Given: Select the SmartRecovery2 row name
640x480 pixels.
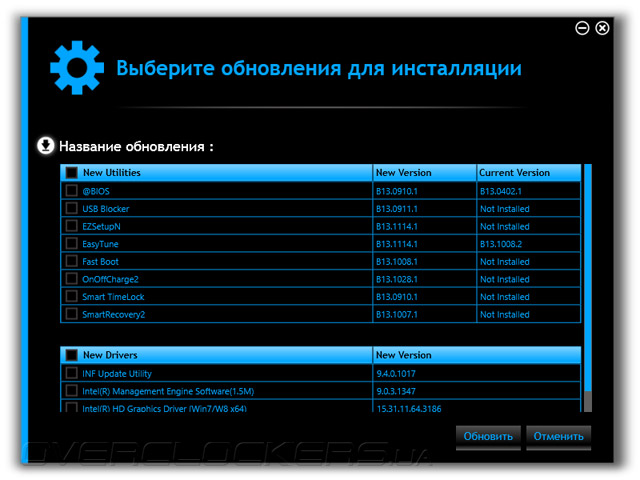Looking at the screenshot, I should coord(113,315).
